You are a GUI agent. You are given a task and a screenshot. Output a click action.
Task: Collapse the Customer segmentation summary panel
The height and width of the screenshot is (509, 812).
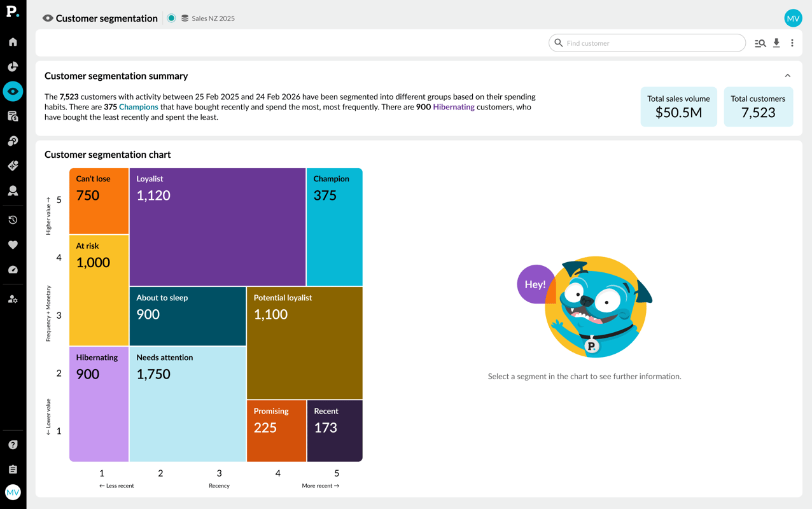point(787,74)
